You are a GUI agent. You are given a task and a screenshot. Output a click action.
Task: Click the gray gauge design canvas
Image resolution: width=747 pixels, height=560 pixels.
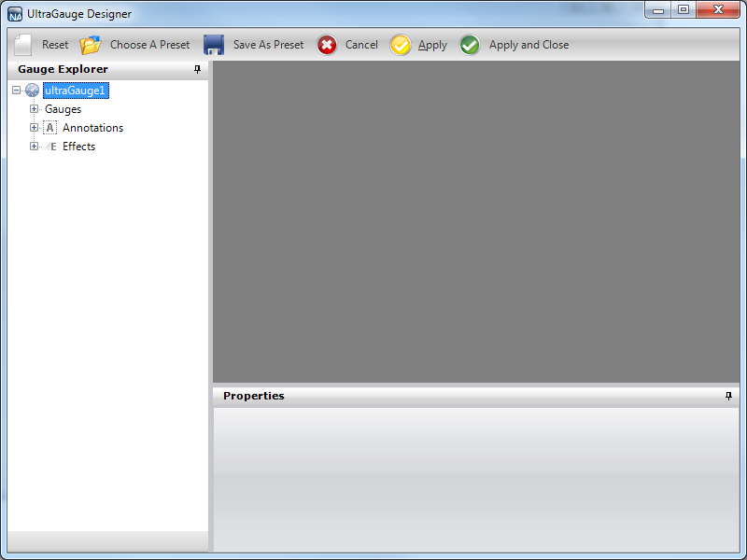(476, 222)
